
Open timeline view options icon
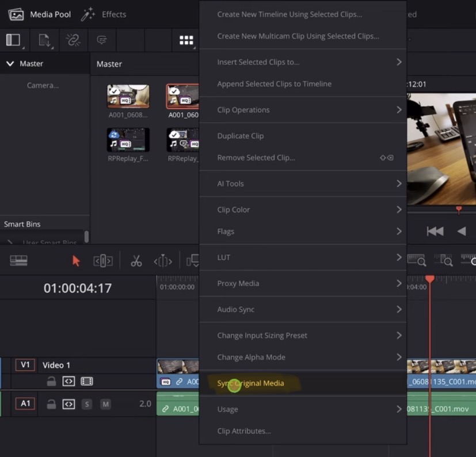19,260
